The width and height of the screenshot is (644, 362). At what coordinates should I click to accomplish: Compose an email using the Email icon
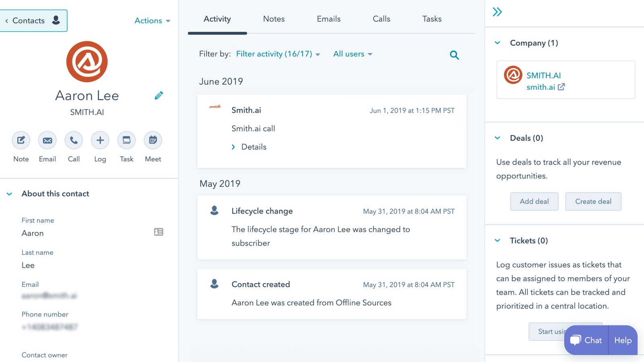click(47, 140)
